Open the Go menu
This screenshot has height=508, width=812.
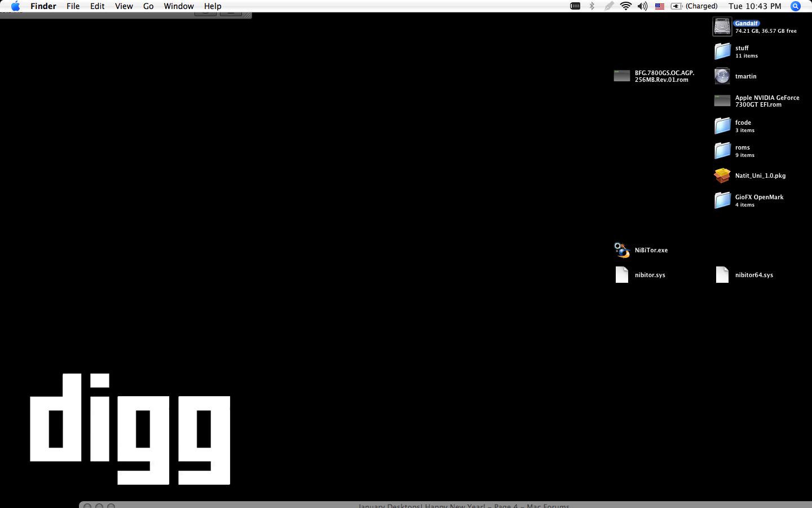pyautogui.click(x=148, y=6)
